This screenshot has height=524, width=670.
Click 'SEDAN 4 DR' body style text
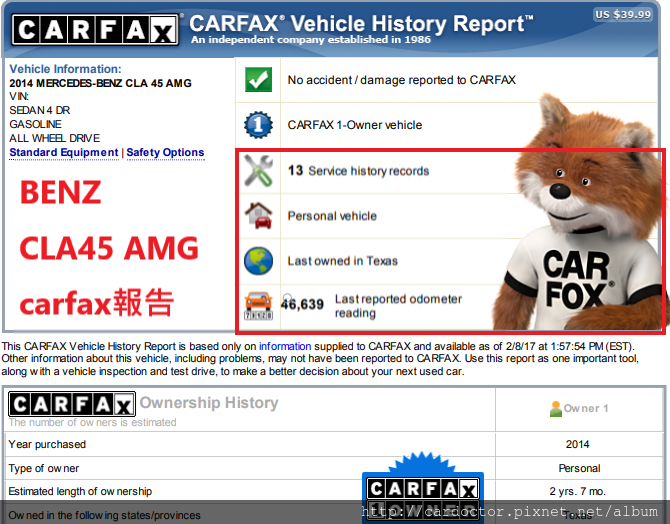click(x=40, y=110)
